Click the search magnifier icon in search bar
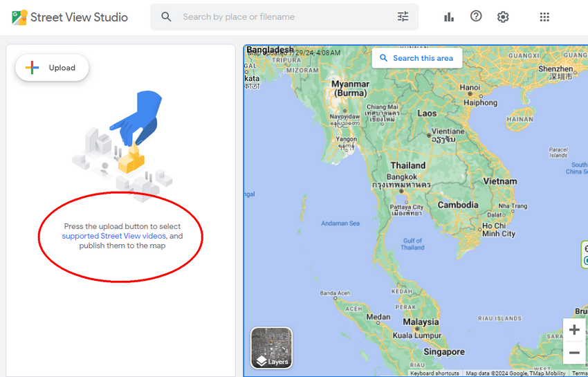 click(x=166, y=17)
